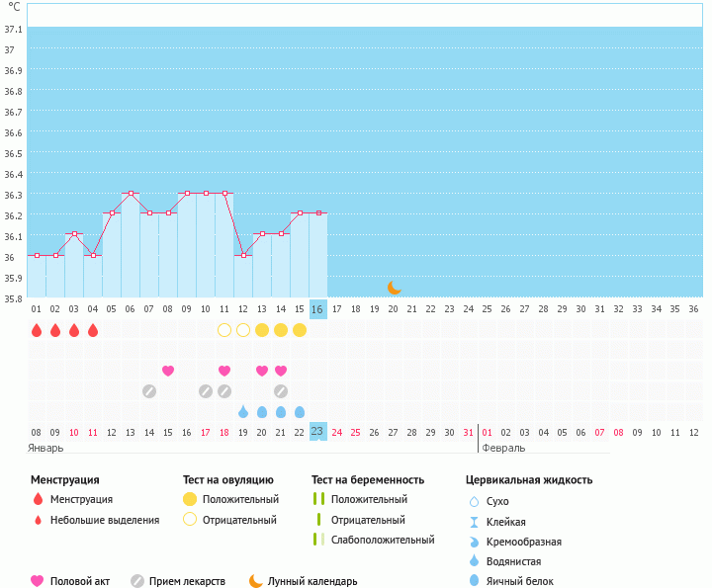Click the menstruation drop on cycle day 01
The image size is (712, 588).
click(37, 330)
